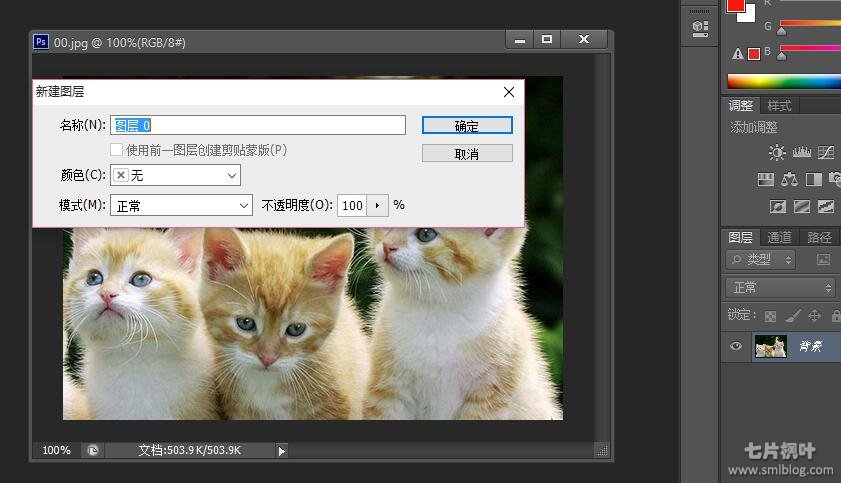This screenshot has height=483, width=841.
Task: Click the Brightness/Contrast adjustment sun icon
Action: point(777,153)
